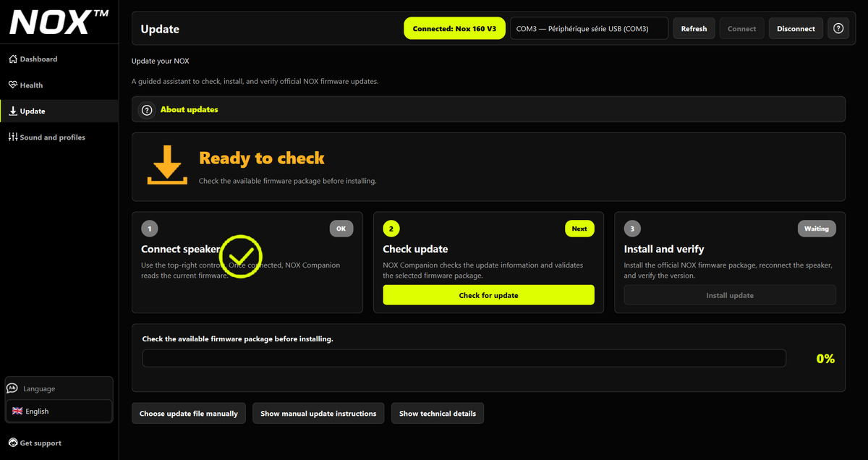
Task: Open Get support link
Action: pyautogui.click(x=41, y=443)
